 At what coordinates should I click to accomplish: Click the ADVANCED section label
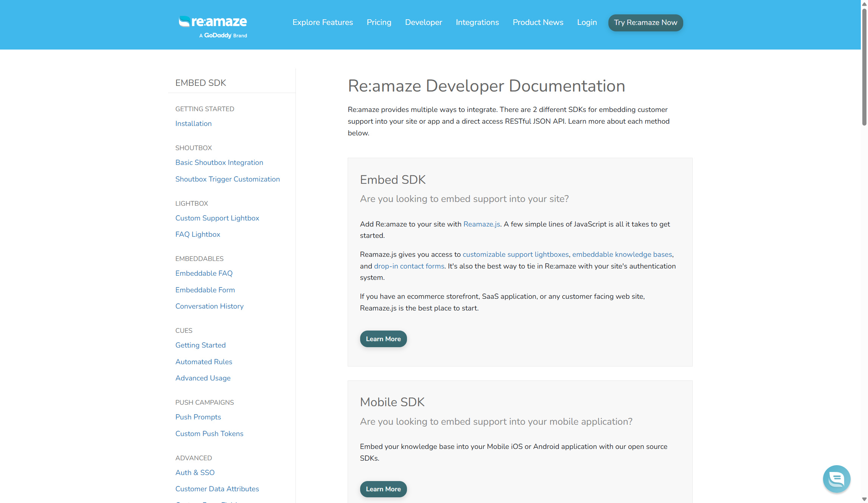pyautogui.click(x=193, y=458)
